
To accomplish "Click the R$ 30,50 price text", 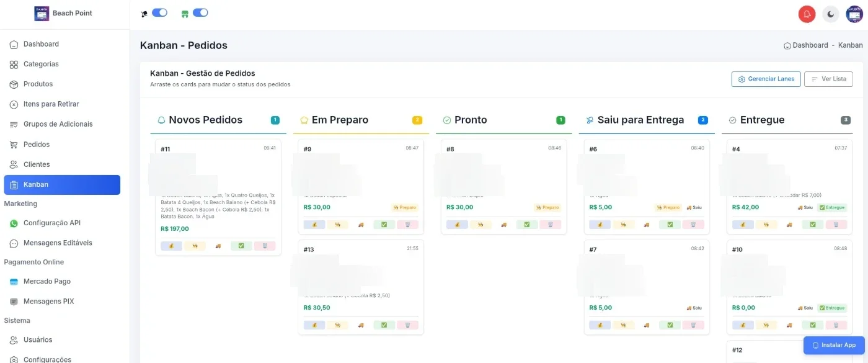I will point(317,308).
